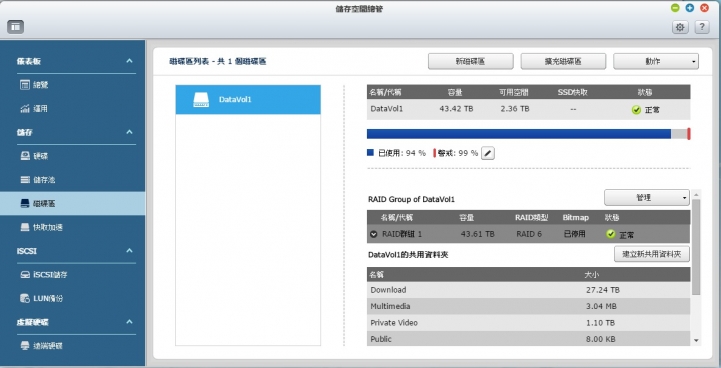Click the 2.36 TB free space value
Viewport: 721px width, 368px height.
point(515,109)
